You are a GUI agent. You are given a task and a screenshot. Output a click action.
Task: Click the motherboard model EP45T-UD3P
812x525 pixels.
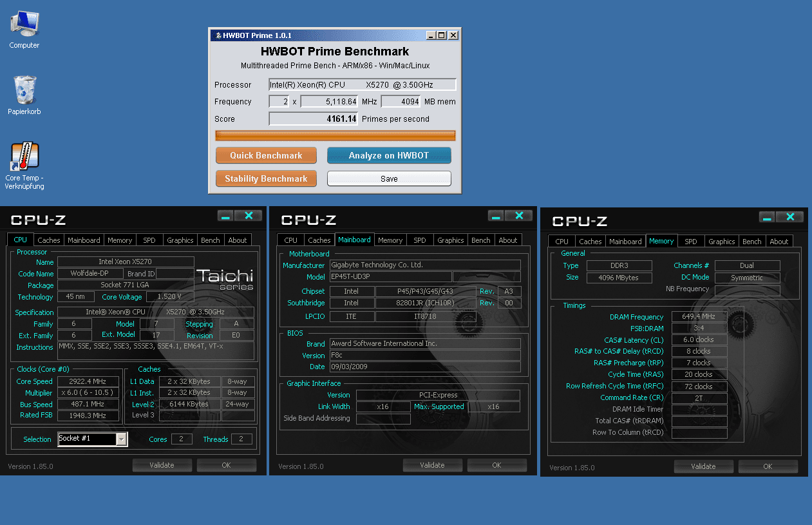(390, 276)
